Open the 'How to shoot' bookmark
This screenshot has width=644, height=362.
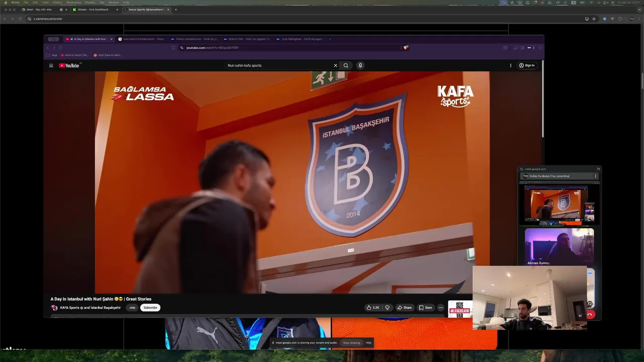[x=74, y=55]
